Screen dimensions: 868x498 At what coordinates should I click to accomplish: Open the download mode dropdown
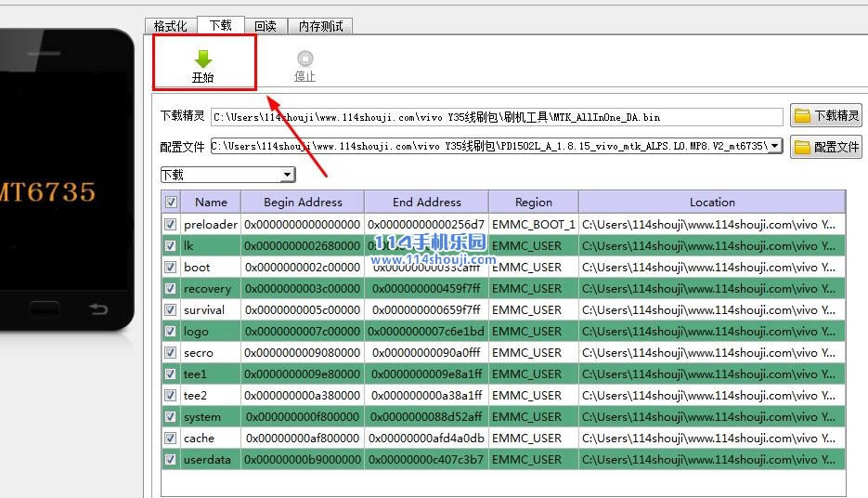(287, 175)
